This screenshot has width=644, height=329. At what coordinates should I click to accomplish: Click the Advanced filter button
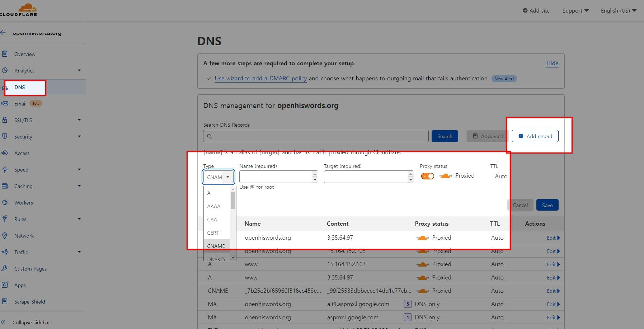pyautogui.click(x=488, y=136)
